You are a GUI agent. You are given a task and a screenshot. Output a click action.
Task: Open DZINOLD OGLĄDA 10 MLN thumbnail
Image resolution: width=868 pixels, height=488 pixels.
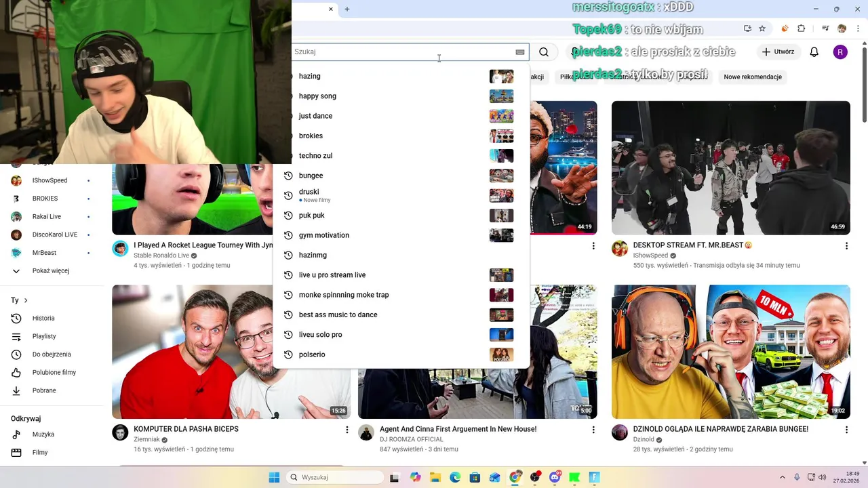731,352
